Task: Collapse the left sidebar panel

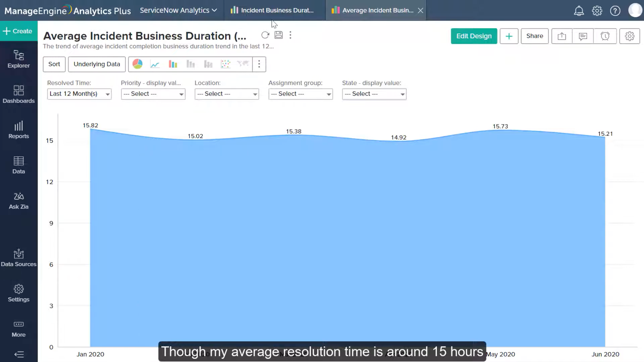Action: point(19,354)
